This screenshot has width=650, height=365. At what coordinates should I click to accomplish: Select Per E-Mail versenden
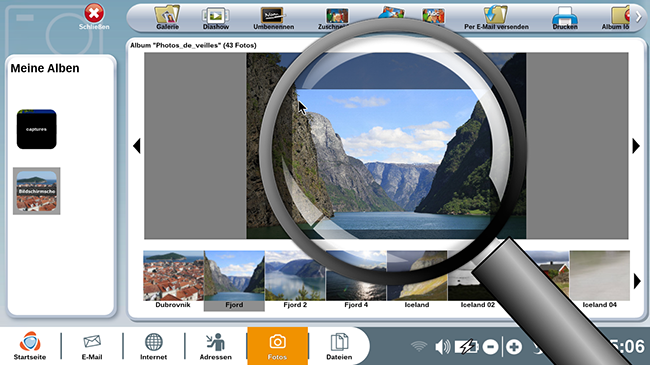(x=496, y=18)
